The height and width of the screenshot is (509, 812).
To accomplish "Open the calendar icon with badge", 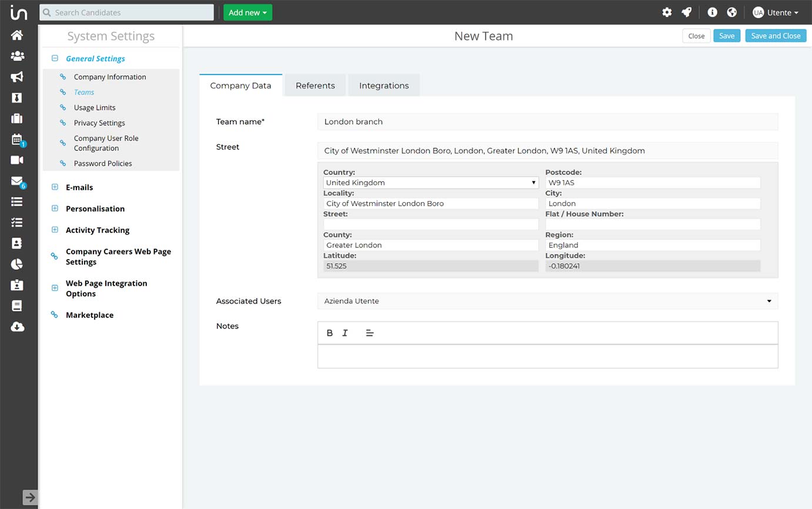I will (18, 140).
